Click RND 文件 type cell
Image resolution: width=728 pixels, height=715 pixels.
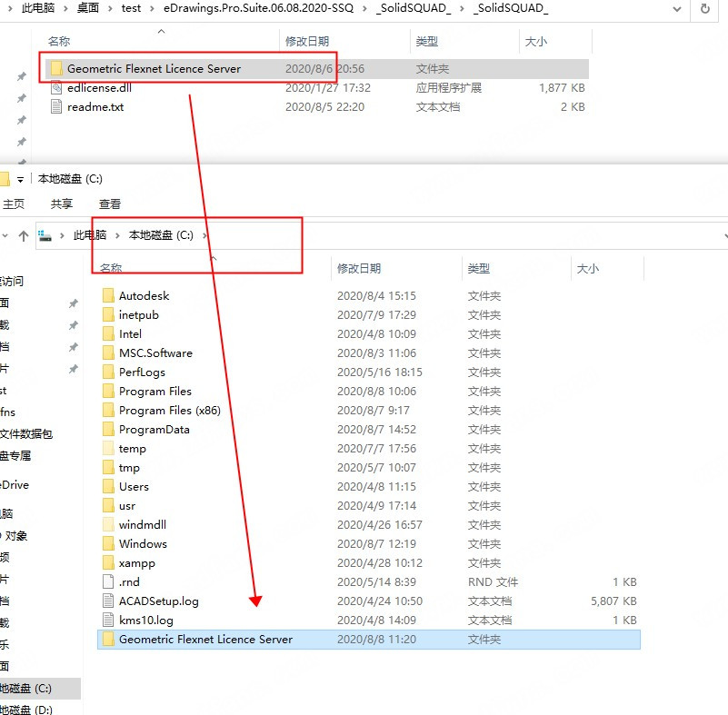pos(494,581)
